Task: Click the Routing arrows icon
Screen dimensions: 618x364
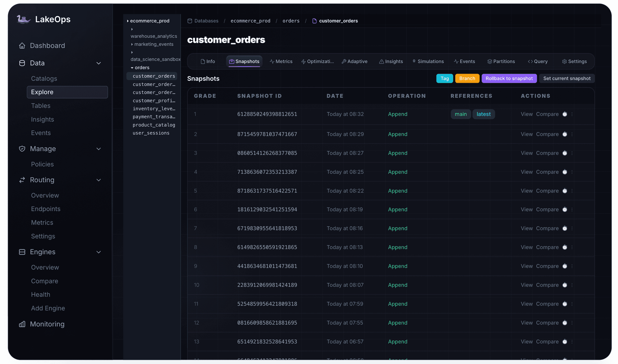Action: (x=22, y=180)
